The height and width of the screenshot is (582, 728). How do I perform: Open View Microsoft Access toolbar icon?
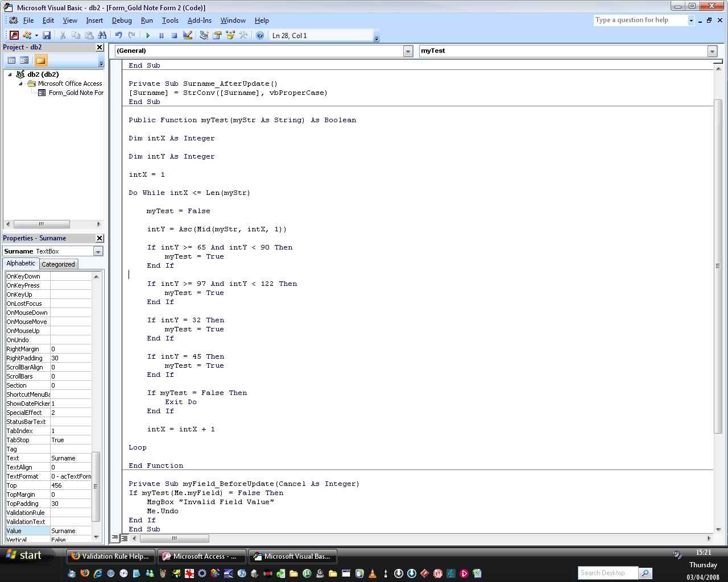click(x=14, y=35)
